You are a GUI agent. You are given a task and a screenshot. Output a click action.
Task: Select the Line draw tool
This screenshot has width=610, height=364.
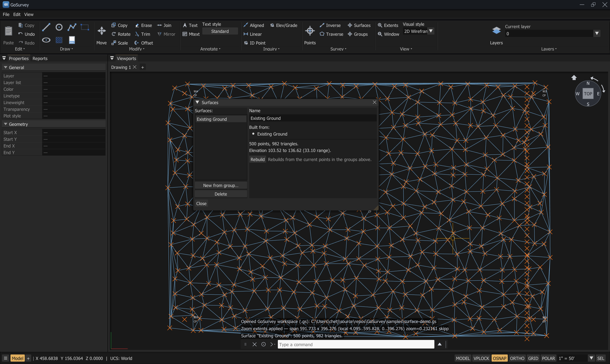46,27
